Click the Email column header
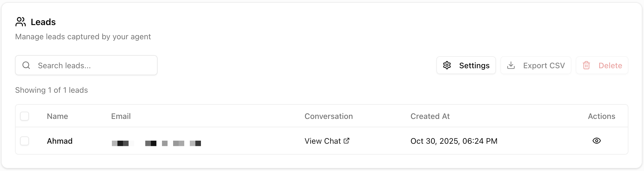Image resolution: width=644 pixels, height=171 pixels. (x=121, y=116)
